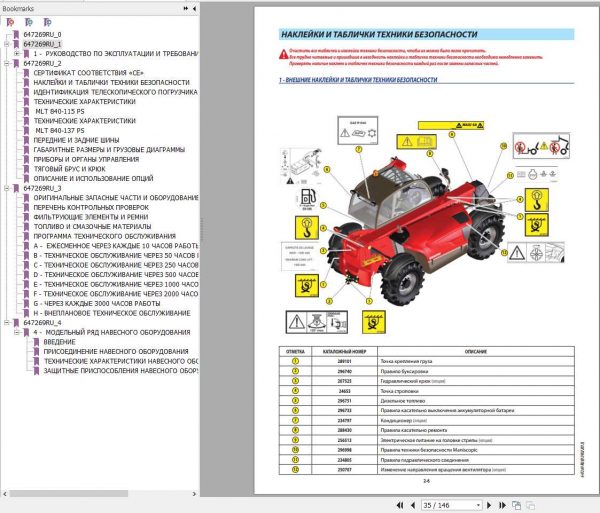Open bookmark 'E - ТЕХНИЧЕСКОЕ ОБСЛУЖИВАНИЕ ЧЕРЕЗ 1000 ЧАСОВ'
The height and width of the screenshot is (513, 600).
click(116, 284)
